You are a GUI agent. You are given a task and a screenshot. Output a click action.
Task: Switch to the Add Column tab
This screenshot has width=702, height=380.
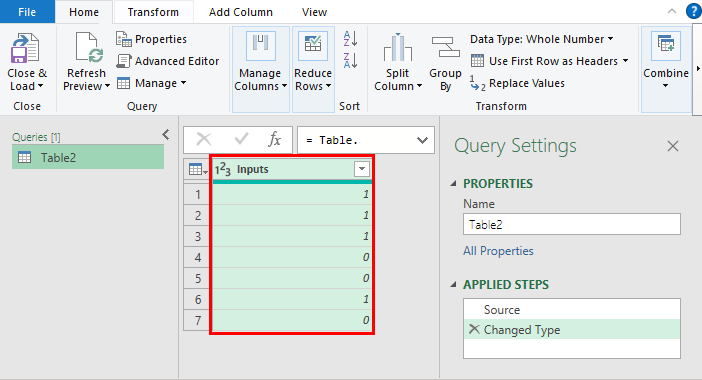point(240,12)
